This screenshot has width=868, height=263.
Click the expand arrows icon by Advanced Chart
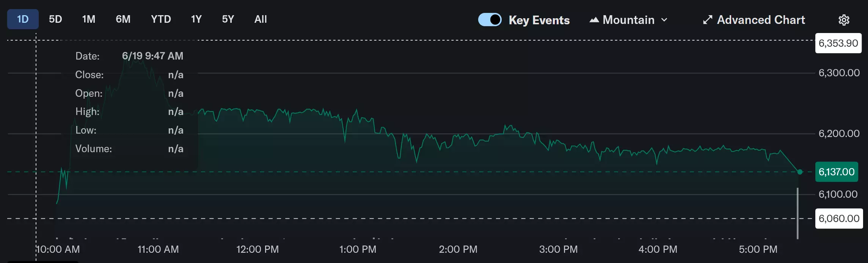tap(708, 20)
